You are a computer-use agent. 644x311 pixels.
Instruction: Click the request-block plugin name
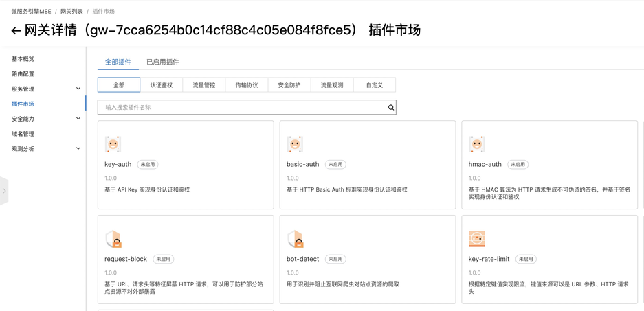pyautogui.click(x=126, y=259)
